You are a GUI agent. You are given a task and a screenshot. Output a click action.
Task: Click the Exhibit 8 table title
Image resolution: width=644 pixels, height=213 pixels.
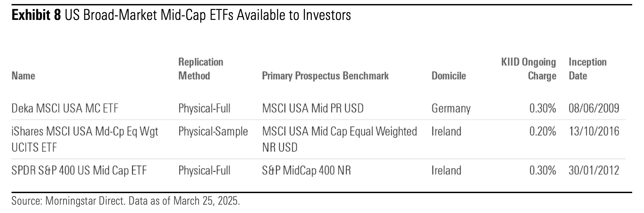(181, 15)
